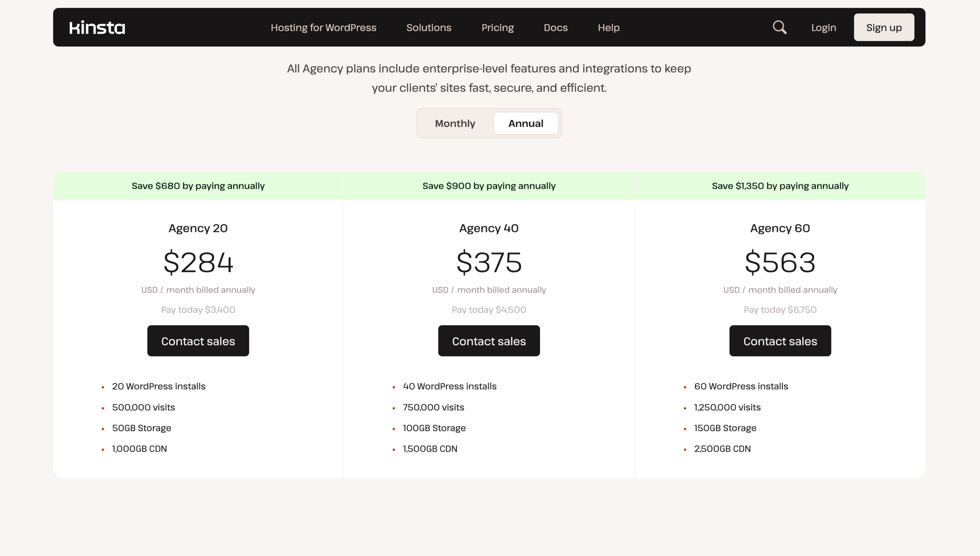The image size is (980, 556).
Task: Click '60 WordPress installs' item
Action: [x=741, y=386]
